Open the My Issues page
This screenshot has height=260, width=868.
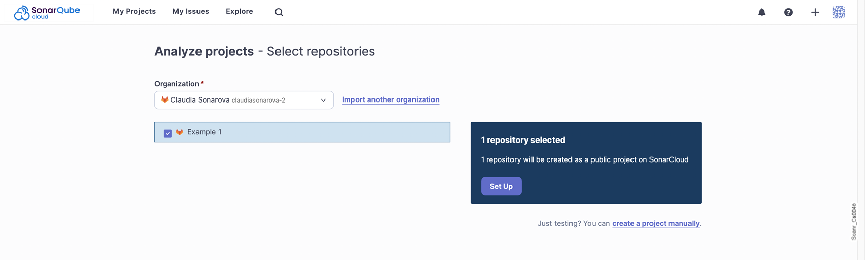pyautogui.click(x=191, y=11)
